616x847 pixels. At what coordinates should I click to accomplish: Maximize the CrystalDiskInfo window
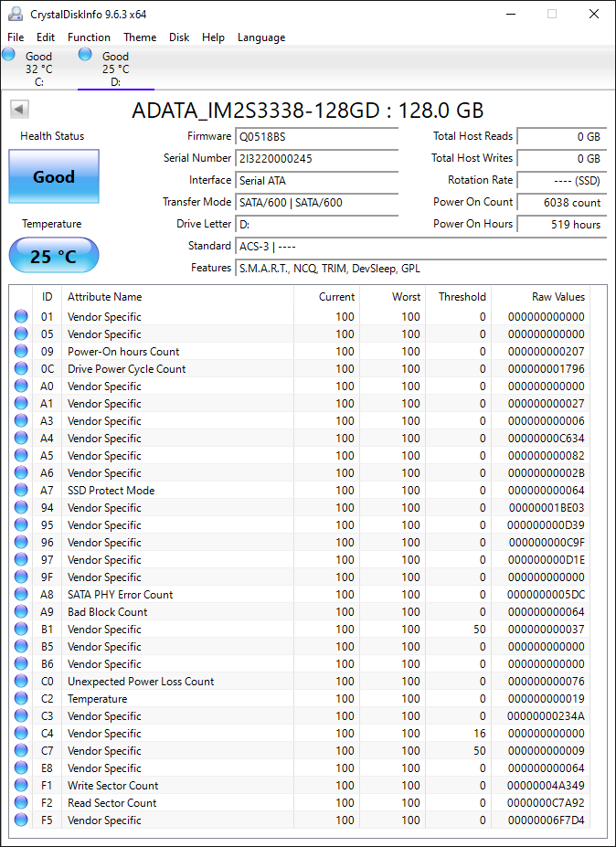552,14
